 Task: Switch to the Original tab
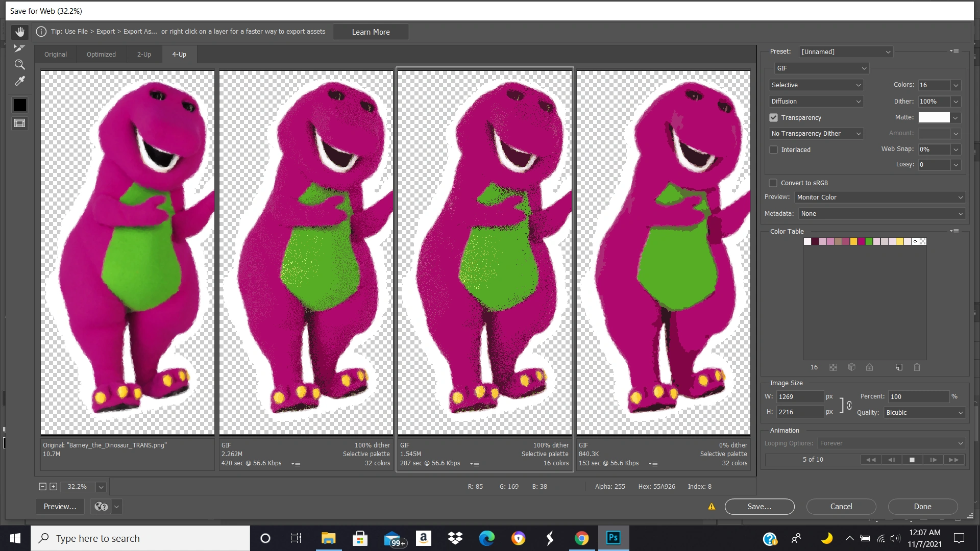pyautogui.click(x=55, y=54)
